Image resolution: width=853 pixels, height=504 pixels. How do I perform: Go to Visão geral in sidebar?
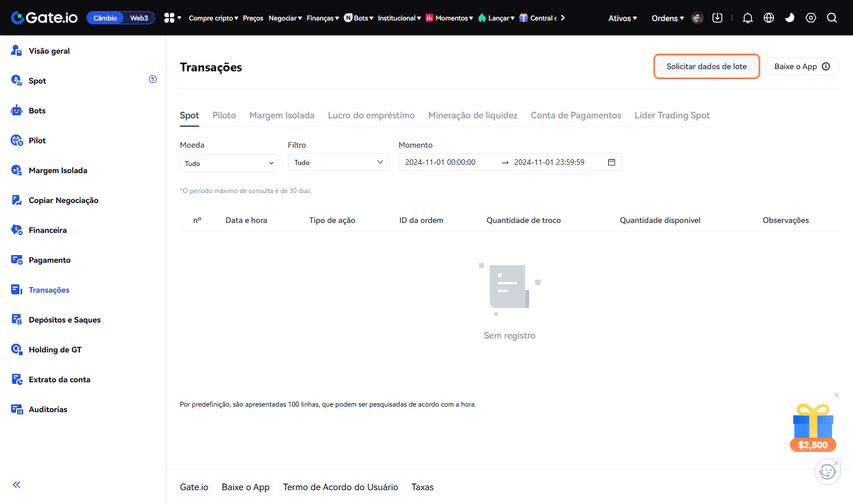click(x=49, y=51)
